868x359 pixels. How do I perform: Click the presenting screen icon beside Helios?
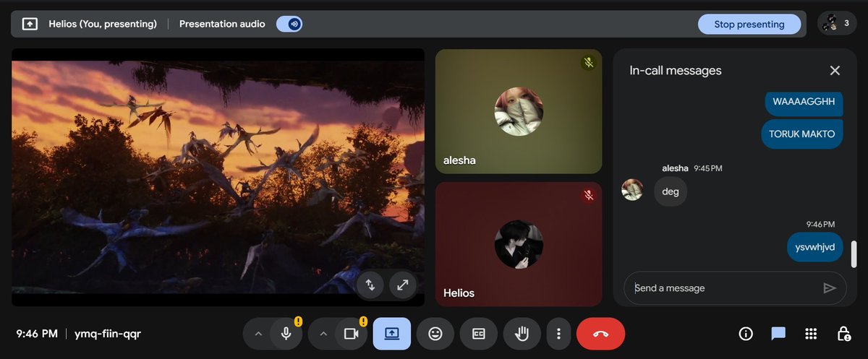30,24
